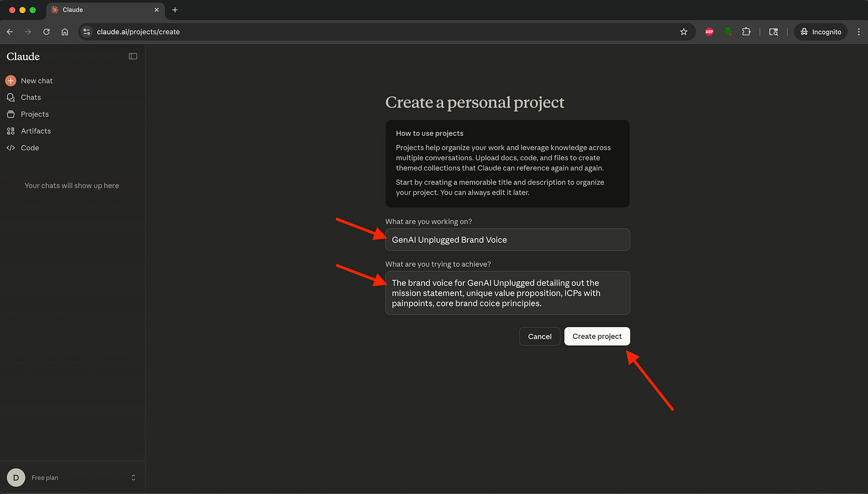Open the ABP extension icon
The image size is (868, 494).
coord(709,32)
